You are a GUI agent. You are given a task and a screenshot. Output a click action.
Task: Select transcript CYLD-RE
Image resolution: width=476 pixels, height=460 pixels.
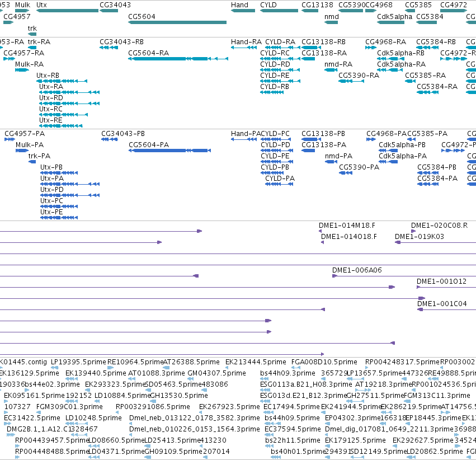(x=280, y=81)
